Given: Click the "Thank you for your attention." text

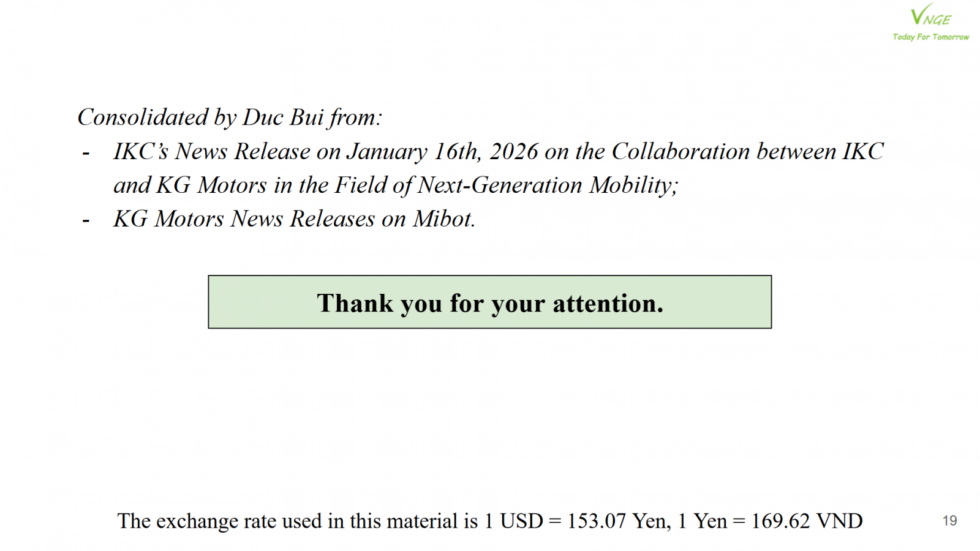Looking at the screenshot, I should click(490, 304).
